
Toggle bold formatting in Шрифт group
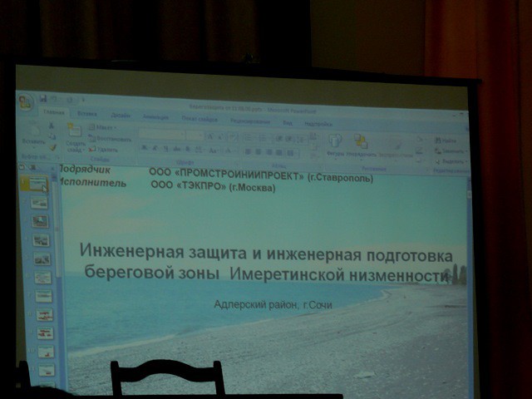(144, 149)
